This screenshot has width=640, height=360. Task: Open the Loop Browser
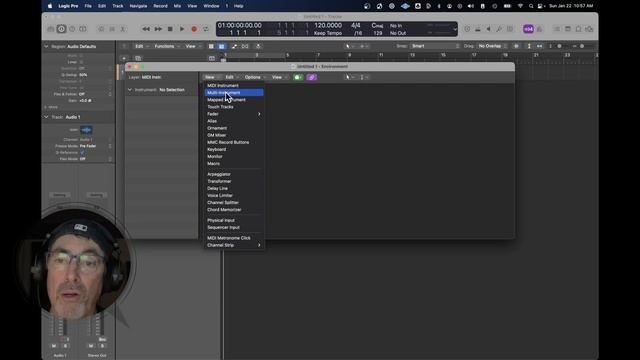578,29
